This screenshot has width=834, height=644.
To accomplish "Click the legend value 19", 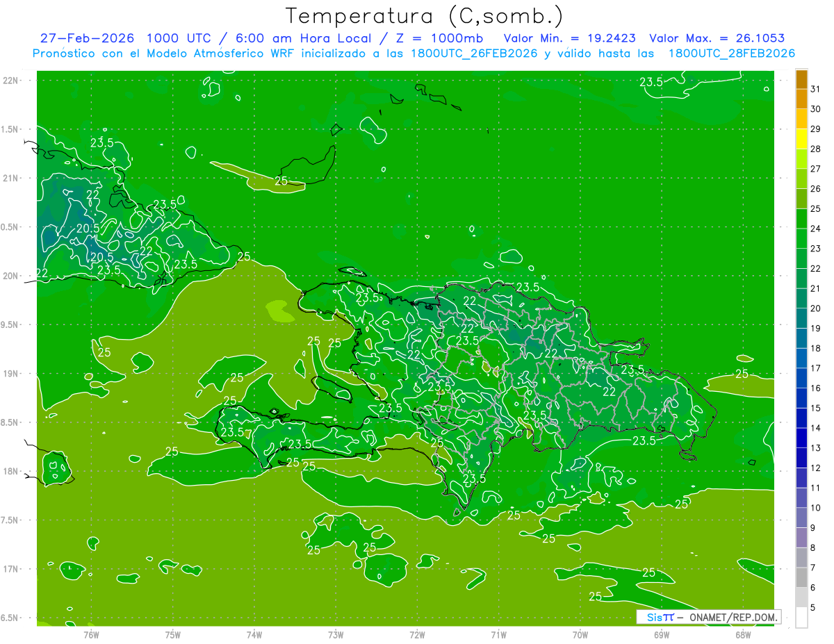I will pos(816,328).
